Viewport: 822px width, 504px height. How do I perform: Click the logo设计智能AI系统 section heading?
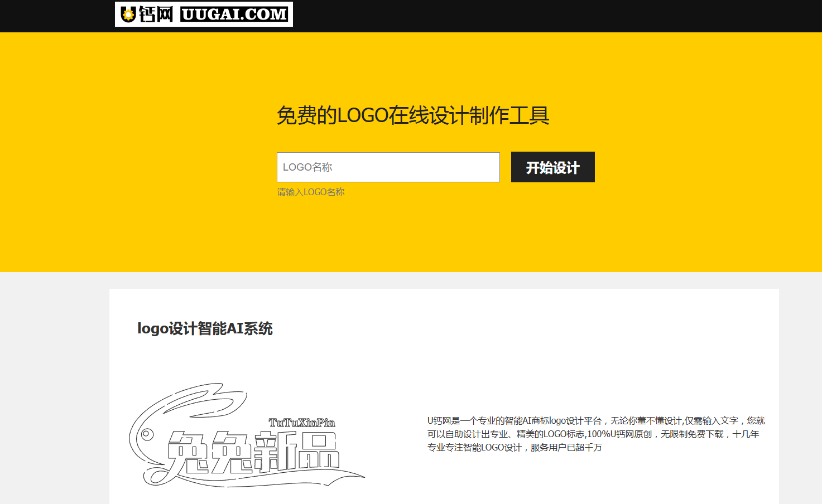pyautogui.click(x=205, y=328)
